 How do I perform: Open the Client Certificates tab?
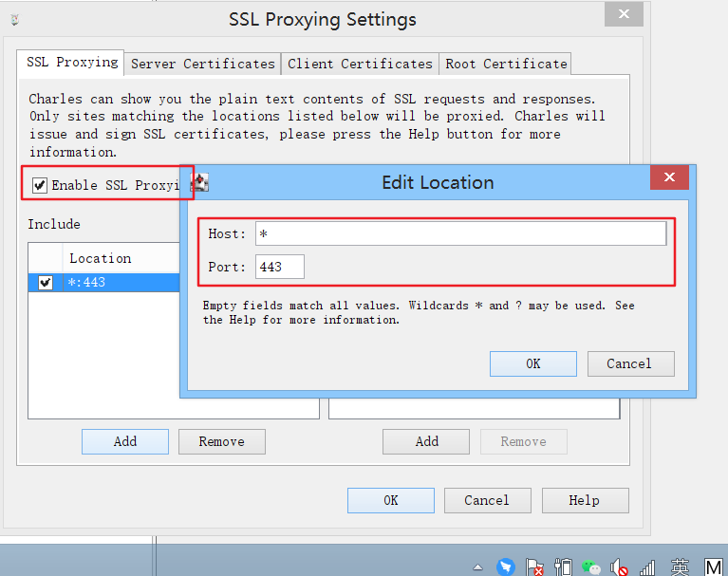[360, 64]
